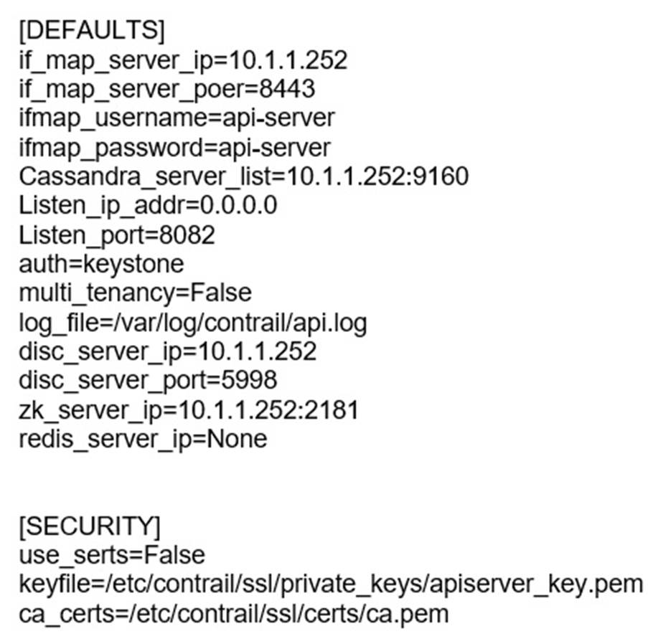
Task: Click the [DEFAULTS] section header
Action: (x=91, y=30)
